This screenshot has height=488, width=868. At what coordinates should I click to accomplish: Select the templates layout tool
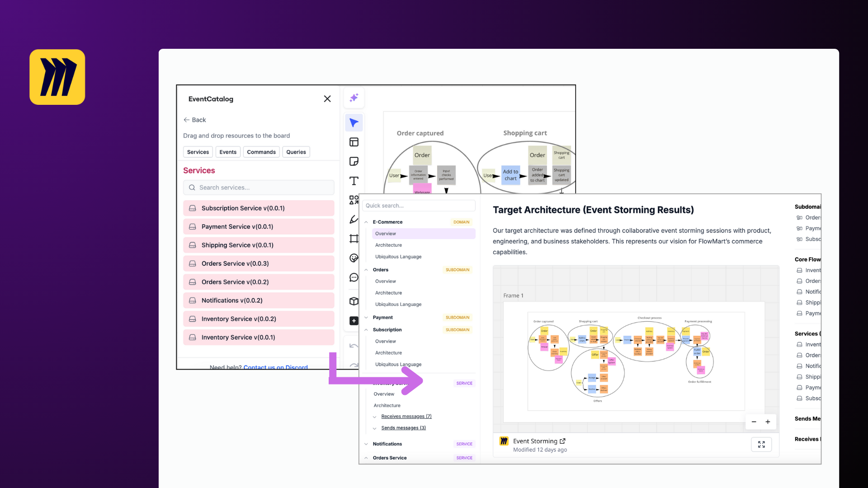[x=354, y=142]
